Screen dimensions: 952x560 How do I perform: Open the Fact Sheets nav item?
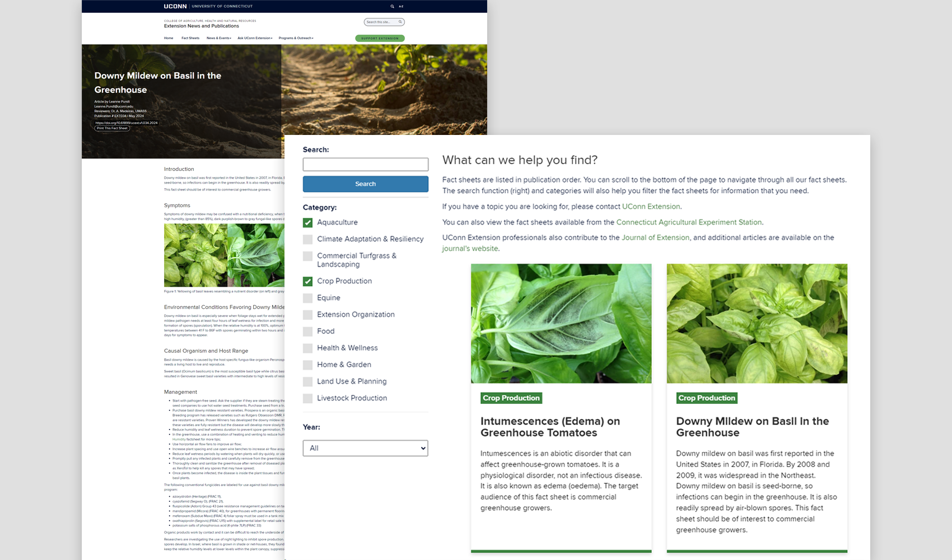coord(190,38)
